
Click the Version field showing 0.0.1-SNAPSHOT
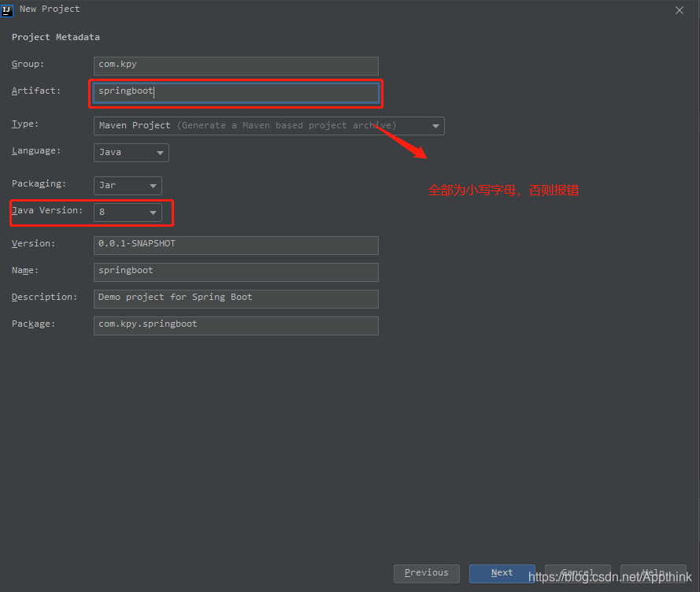click(235, 245)
